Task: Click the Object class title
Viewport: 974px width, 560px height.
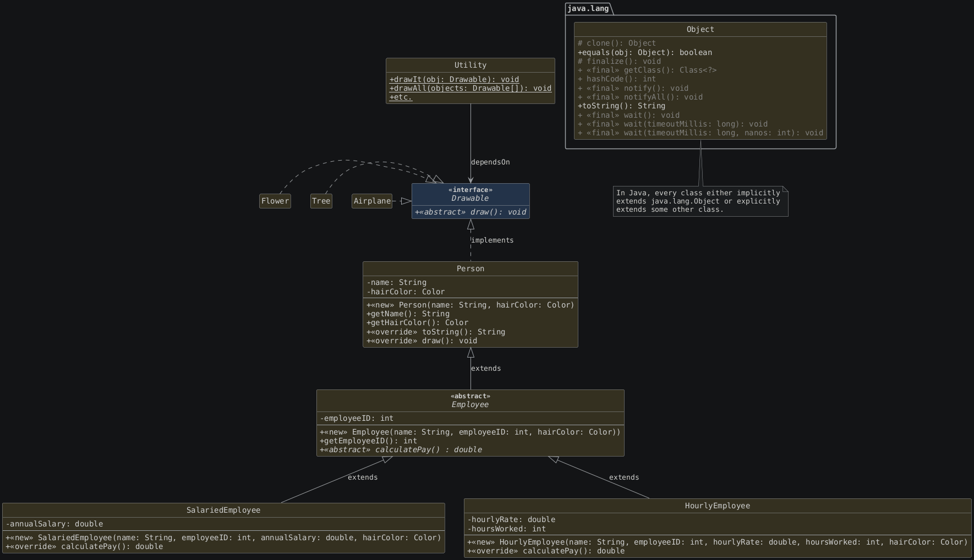Action: coord(701,29)
